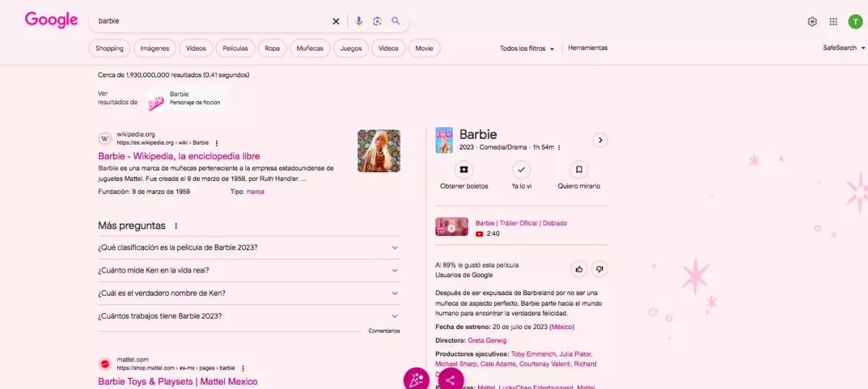Viewport: 868px width, 389px height.
Task: Click the pink party popper button
Action: tap(416, 380)
